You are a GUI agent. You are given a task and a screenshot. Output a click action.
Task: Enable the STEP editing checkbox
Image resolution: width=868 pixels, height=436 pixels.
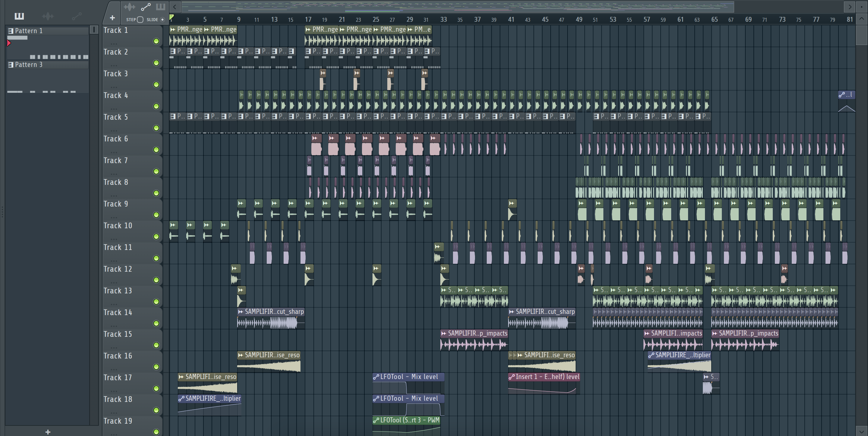[140, 20]
